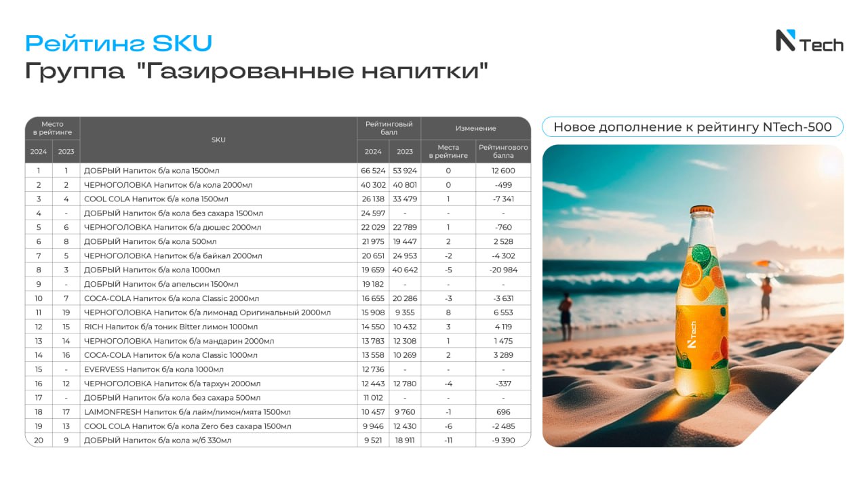Click 'ЧЕРНОГОЛОВКА Напиток б/а байкал 2000мл'
The height and width of the screenshot is (488, 868).
coord(172,256)
